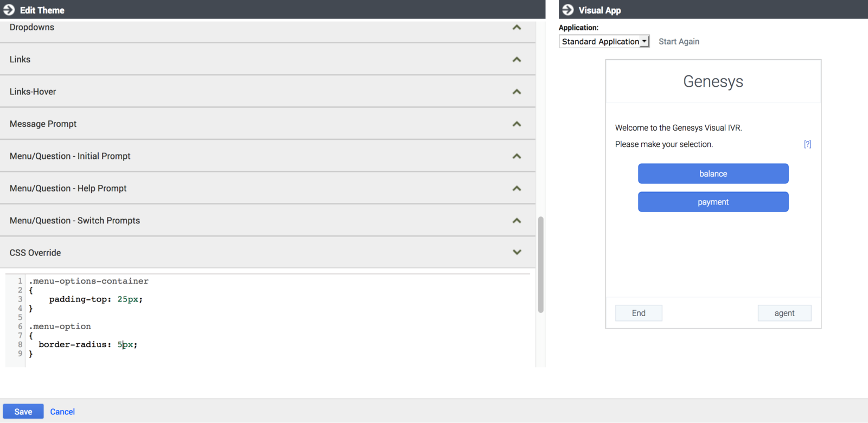This screenshot has width=868, height=423.
Task: Collapse the CSS Override section chevron
Action: coord(516,252)
